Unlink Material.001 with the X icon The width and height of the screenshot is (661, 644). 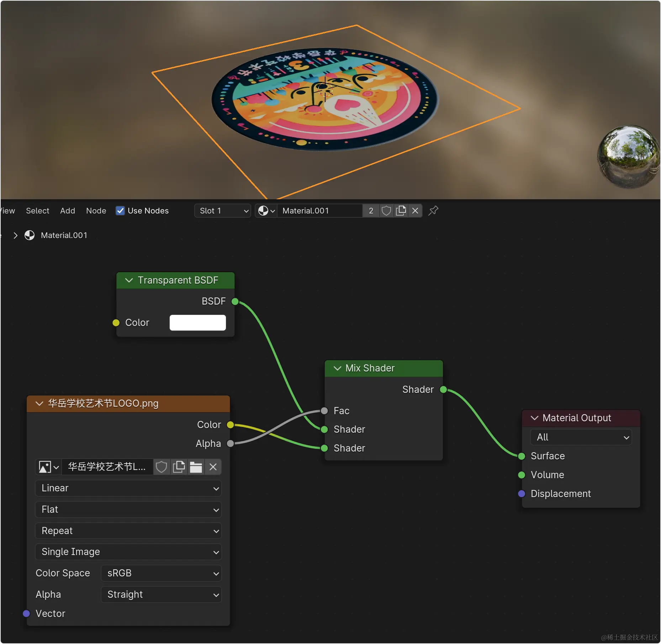point(415,211)
